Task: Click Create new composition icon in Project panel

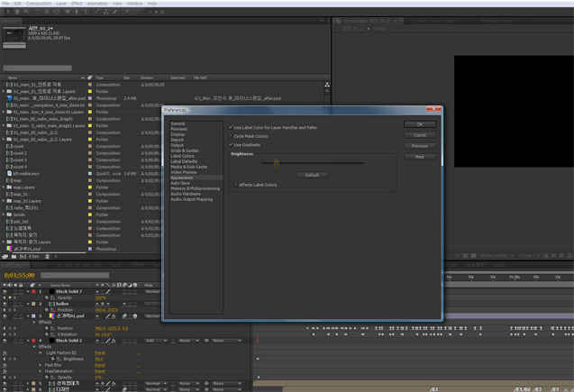Action: click(x=23, y=257)
